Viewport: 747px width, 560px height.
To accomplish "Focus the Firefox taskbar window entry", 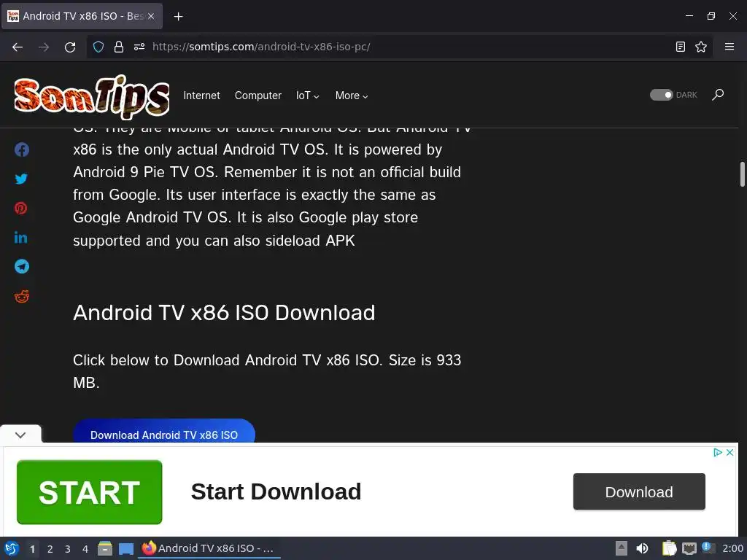I will coord(209,548).
